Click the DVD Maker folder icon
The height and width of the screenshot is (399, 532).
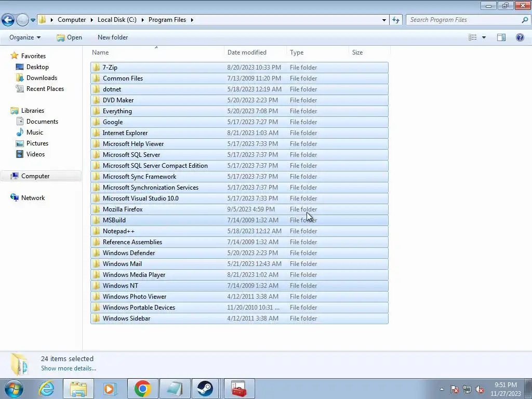[96, 100]
